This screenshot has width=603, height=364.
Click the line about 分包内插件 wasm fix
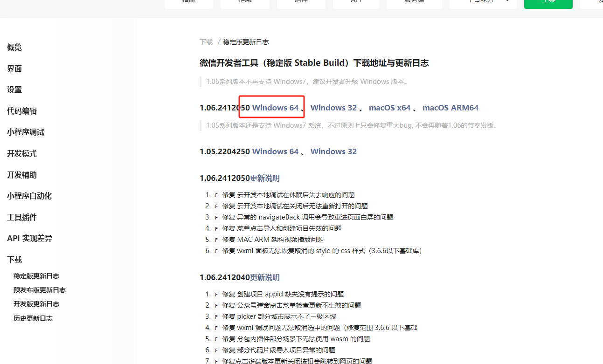296,339
